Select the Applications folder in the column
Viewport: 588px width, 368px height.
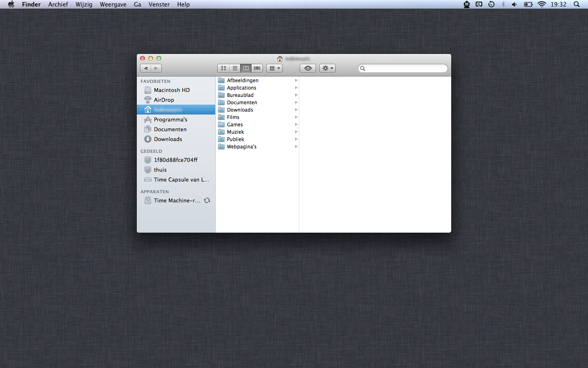257,88
